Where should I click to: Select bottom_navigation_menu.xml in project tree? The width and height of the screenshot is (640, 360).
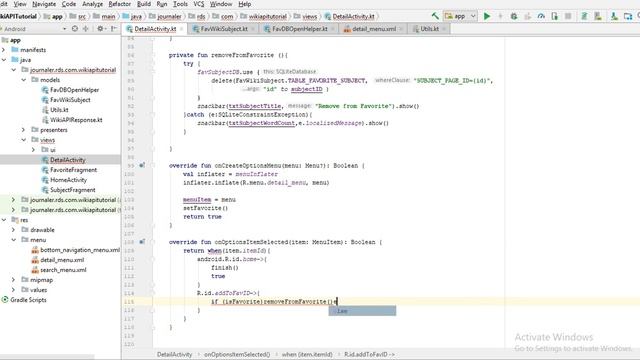[80, 250]
